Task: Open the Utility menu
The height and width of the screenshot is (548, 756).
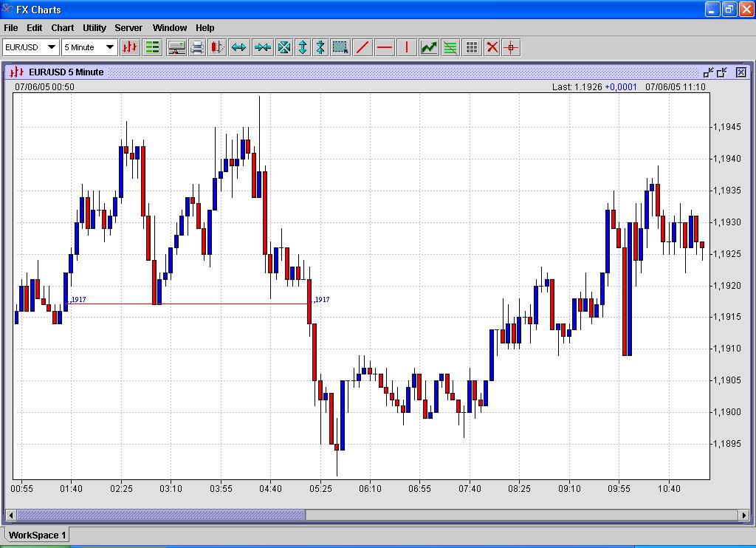Action: coord(94,28)
